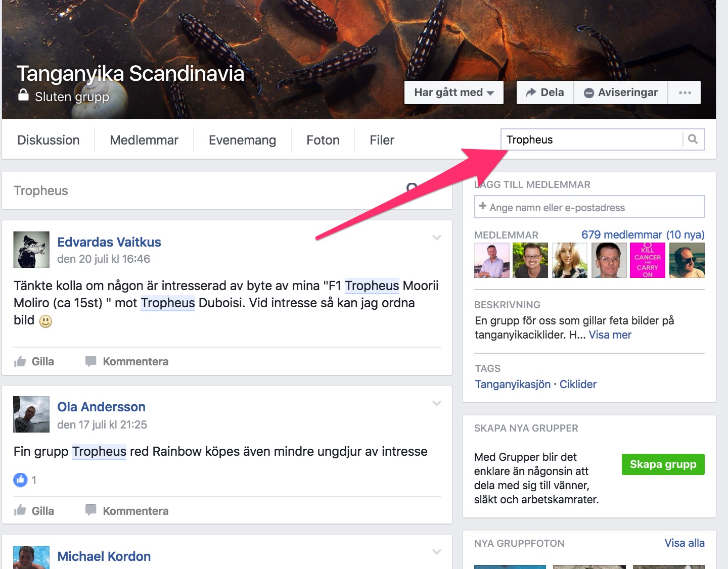Viewport: 728px width, 569px height.
Task: Open the fourth member avatar of older man
Action: (x=609, y=260)
